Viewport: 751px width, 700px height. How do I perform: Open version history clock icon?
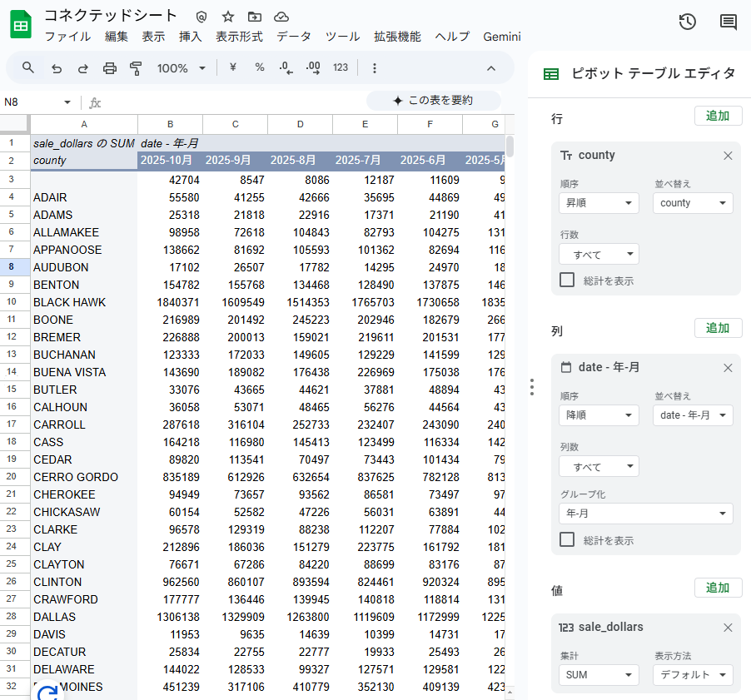[x=687, y=22]
